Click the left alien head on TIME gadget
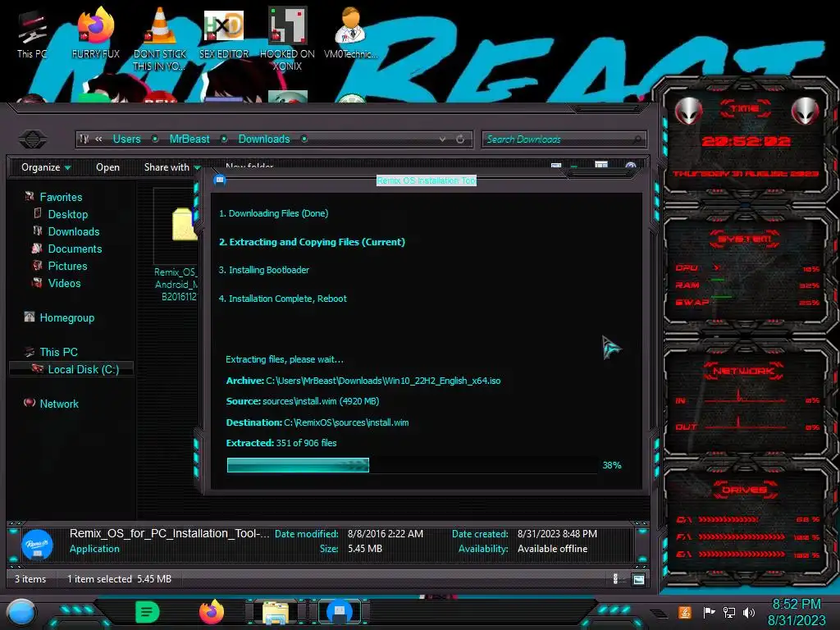The image size is (840, 630). pyautogui.click(x=688, y=112)
